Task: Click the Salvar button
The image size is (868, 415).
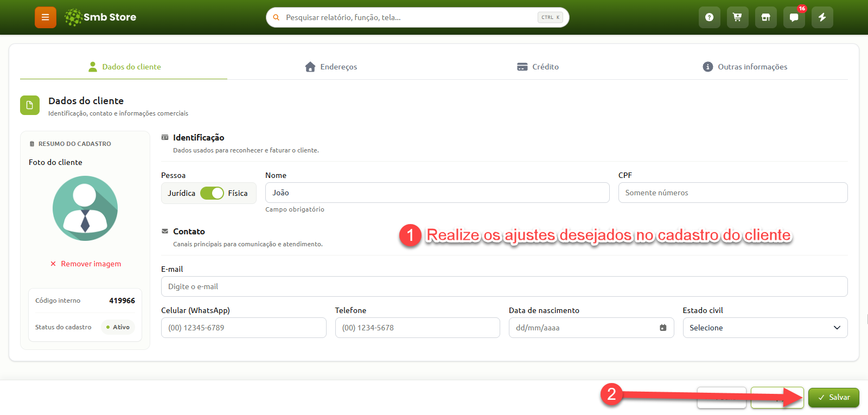Action: tap(834, 398)
